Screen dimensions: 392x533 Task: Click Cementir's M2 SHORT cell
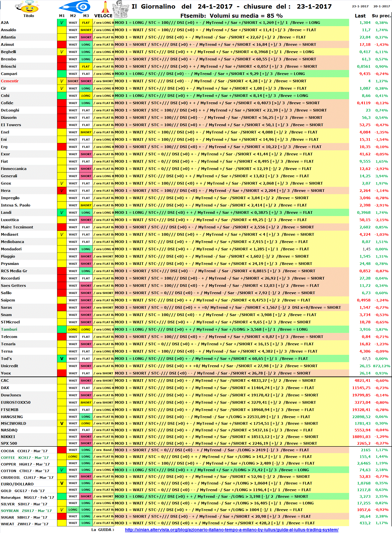pyautogui.click(x=73, y=81)
